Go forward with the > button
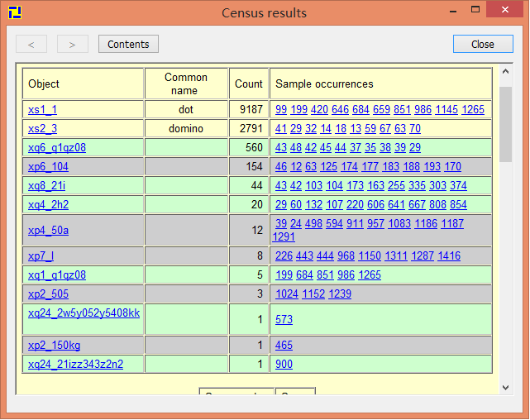This screenshot has width=530, height=420. pos(72,44)
